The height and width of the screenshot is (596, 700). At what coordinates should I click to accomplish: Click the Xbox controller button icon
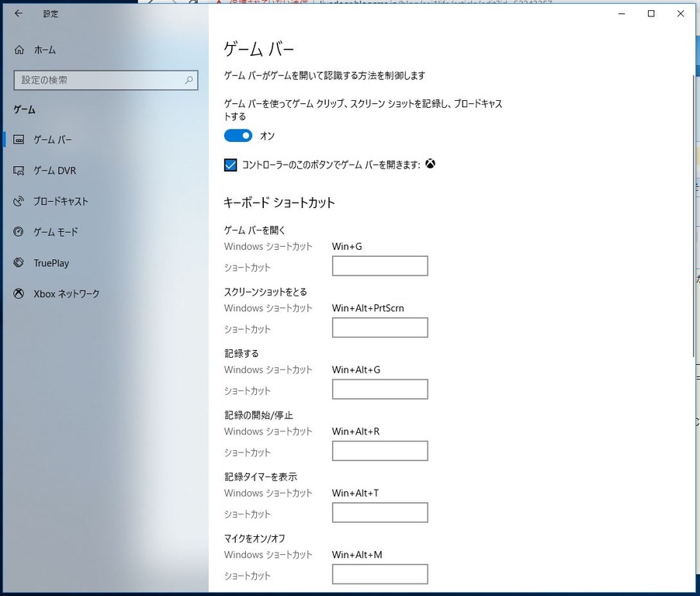click(430, 164)
